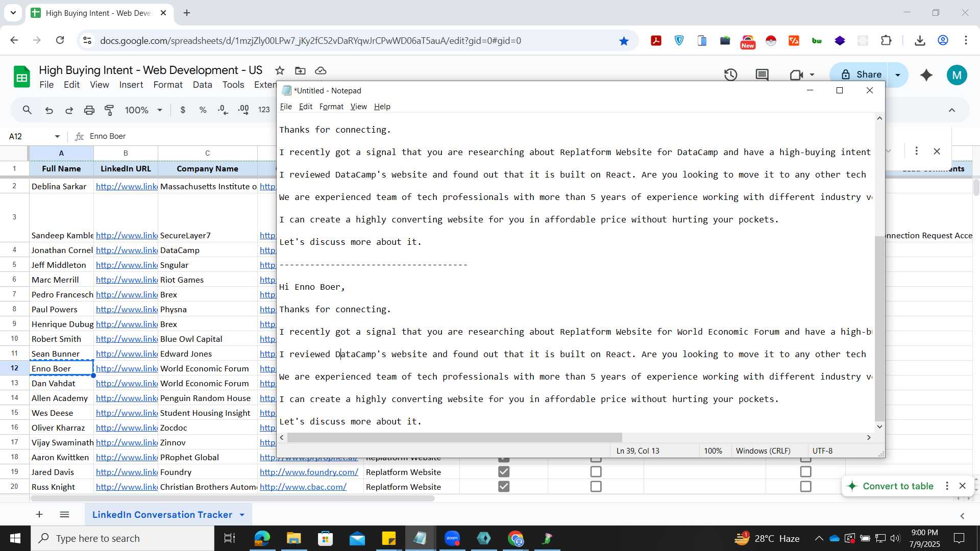Check third checkbox in Jared Davis row

pyautogui.click(x=805, y=472)
